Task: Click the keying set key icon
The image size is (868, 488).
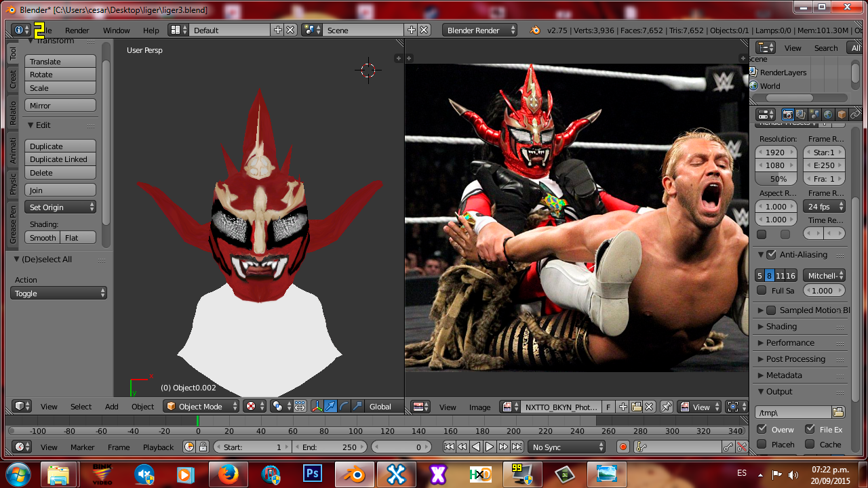Action: (641, 447)
